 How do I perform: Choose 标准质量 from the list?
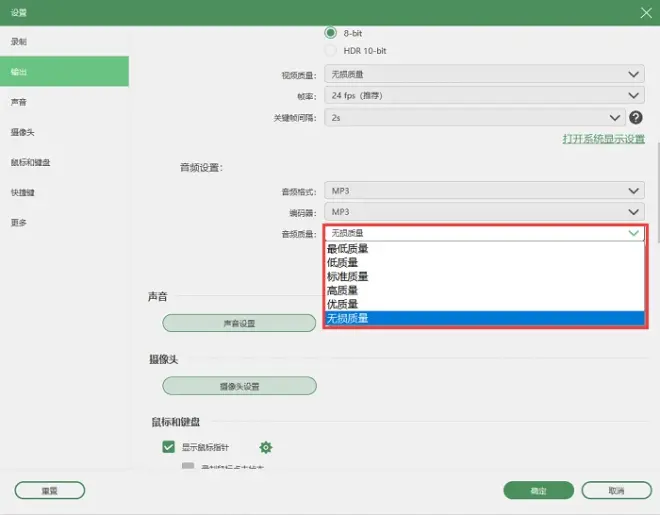pyautogui.click(x=485, y=276)
